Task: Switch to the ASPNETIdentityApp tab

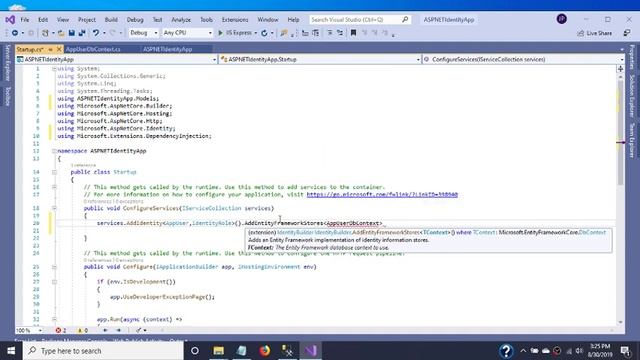Action: point(167,49)
